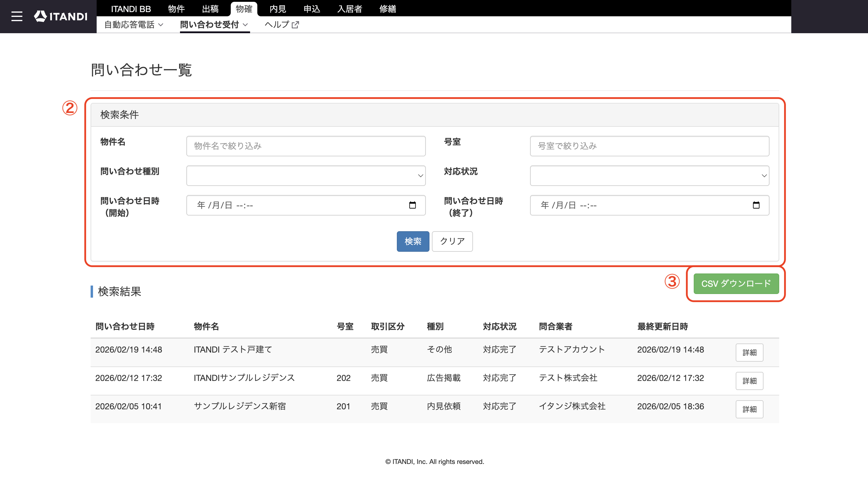Click the 問合業者 column header

(556, 326)
